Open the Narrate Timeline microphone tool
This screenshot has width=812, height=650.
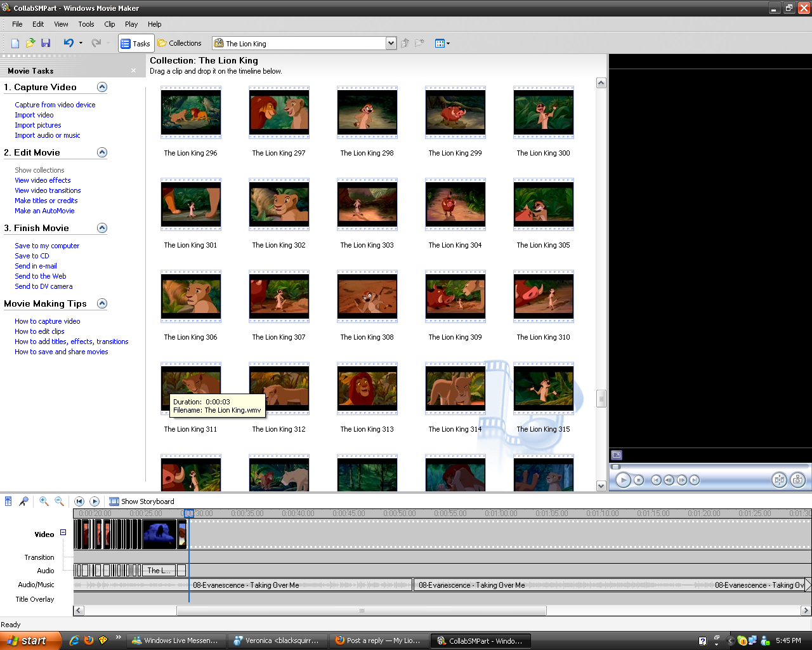coord(23,501)
